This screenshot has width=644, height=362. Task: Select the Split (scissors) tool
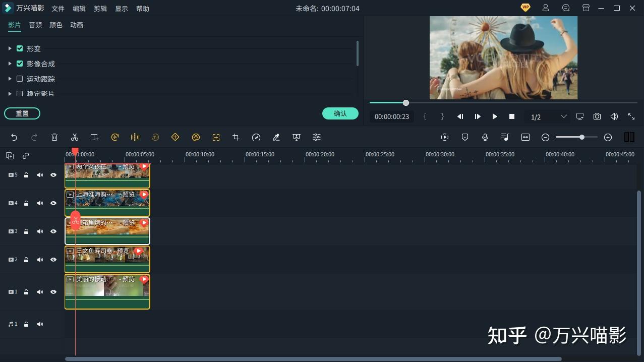pyautogui.click(x=75, y=137)
